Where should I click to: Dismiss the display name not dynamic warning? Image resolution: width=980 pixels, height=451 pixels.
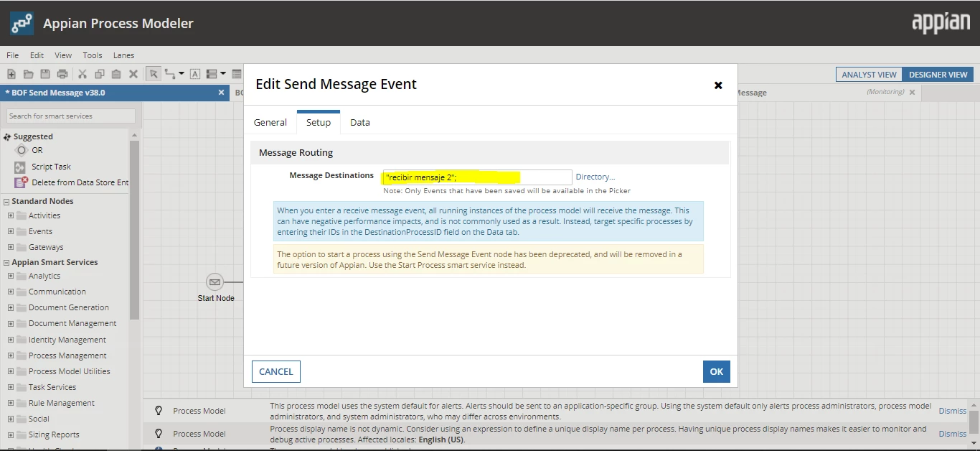[x=953, y=434]
